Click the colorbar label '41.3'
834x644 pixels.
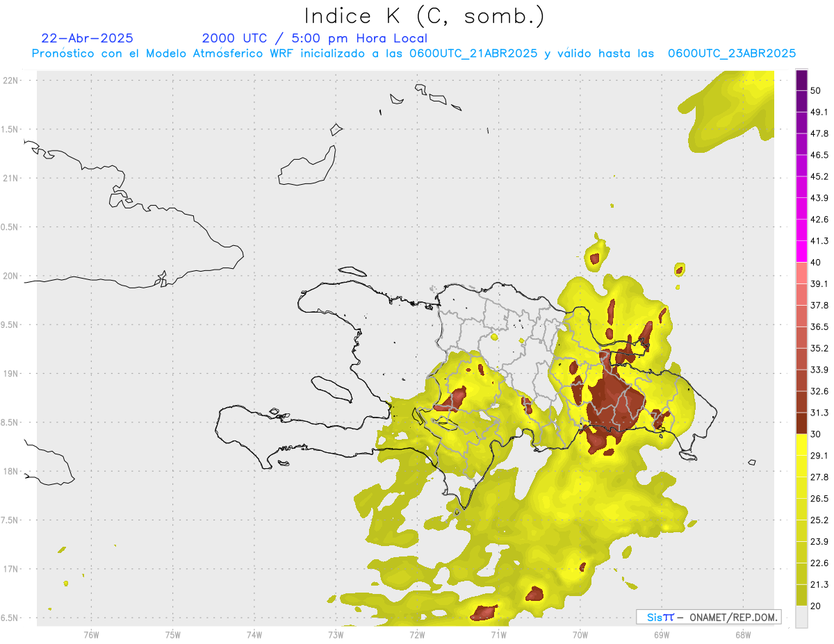click(x=819, y=241)
